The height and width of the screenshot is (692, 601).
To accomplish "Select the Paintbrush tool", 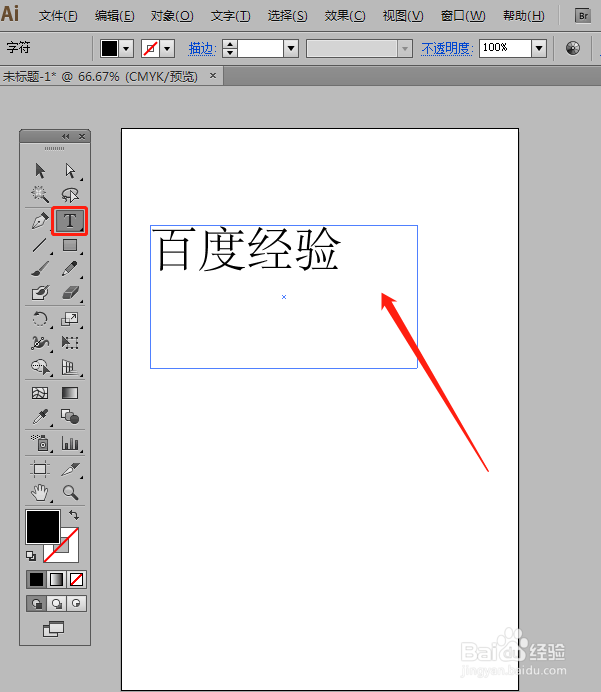I will tap(40, 268).
